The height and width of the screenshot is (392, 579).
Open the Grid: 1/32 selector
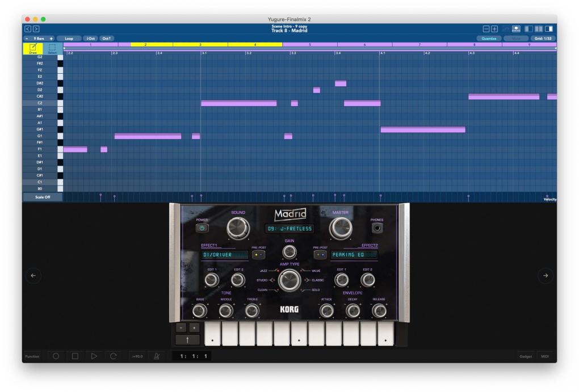pyautogui.click(x=543, y=39)
